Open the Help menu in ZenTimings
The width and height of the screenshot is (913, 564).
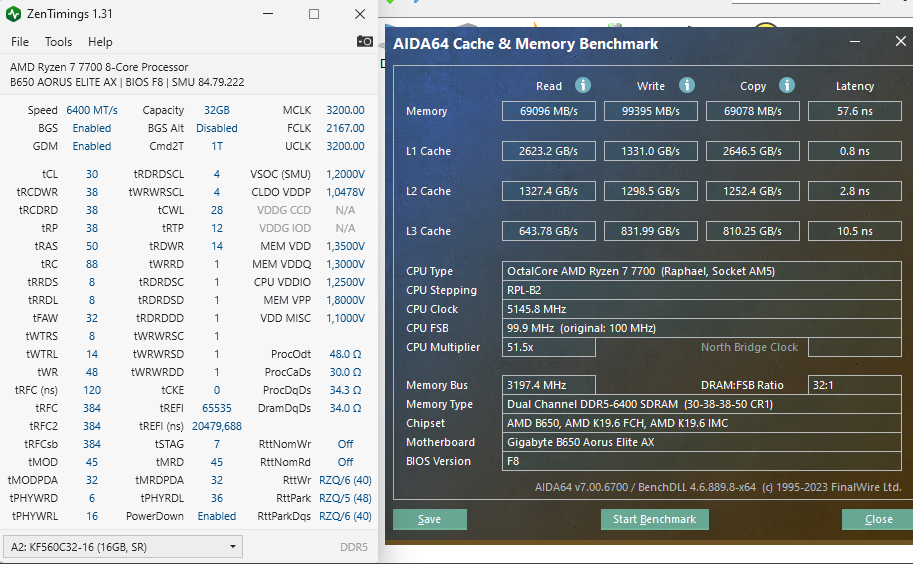(100, 42)
